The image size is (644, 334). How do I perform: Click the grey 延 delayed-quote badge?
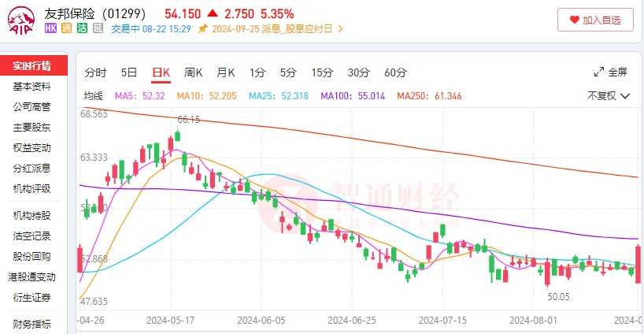[x=98, y=28]
